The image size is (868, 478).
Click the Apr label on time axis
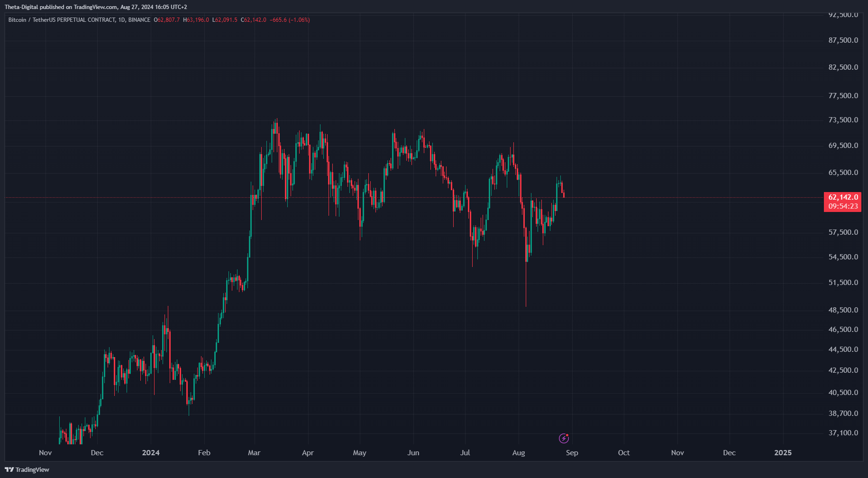pyautogui.click(x=308, y=453)
